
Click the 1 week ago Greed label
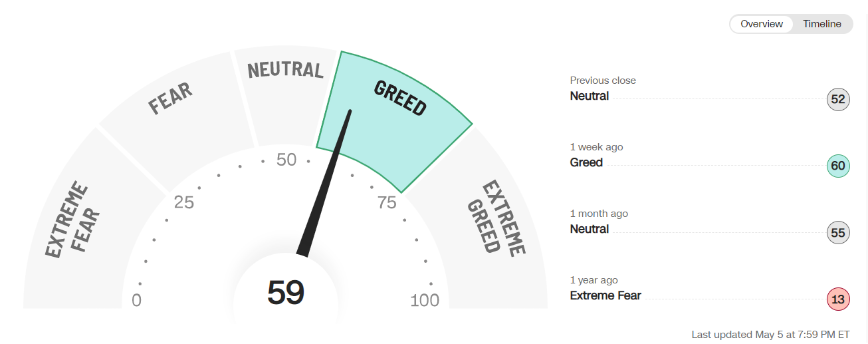pyautogui.click(x=586, y=162)
